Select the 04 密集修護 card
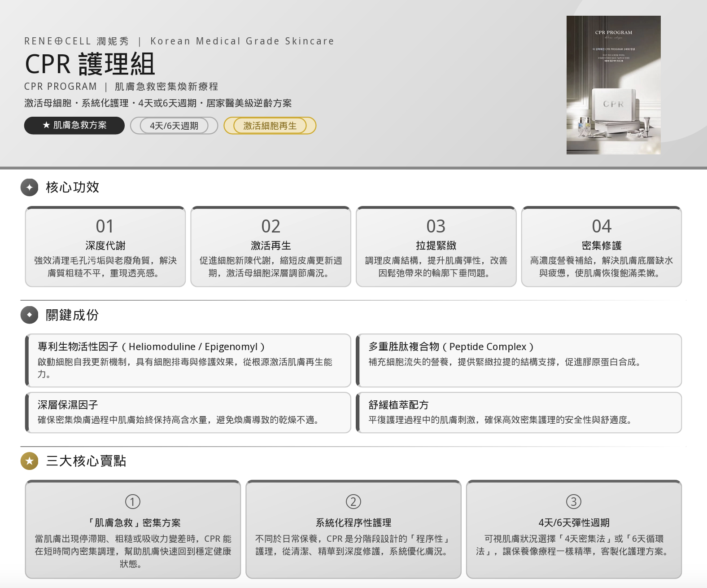This screenshot has width=707, height=588. (x=602, y=246)
